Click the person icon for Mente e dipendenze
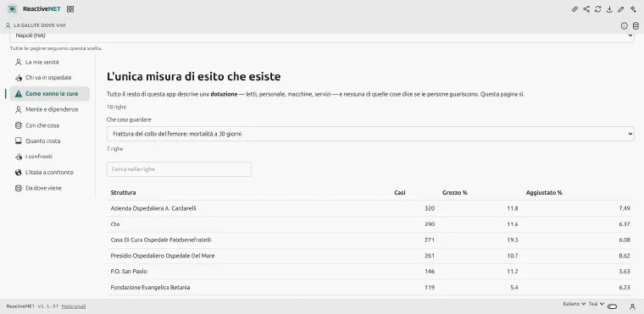The height and width of the screenshot is (314, 644). [x=19, y=109]
